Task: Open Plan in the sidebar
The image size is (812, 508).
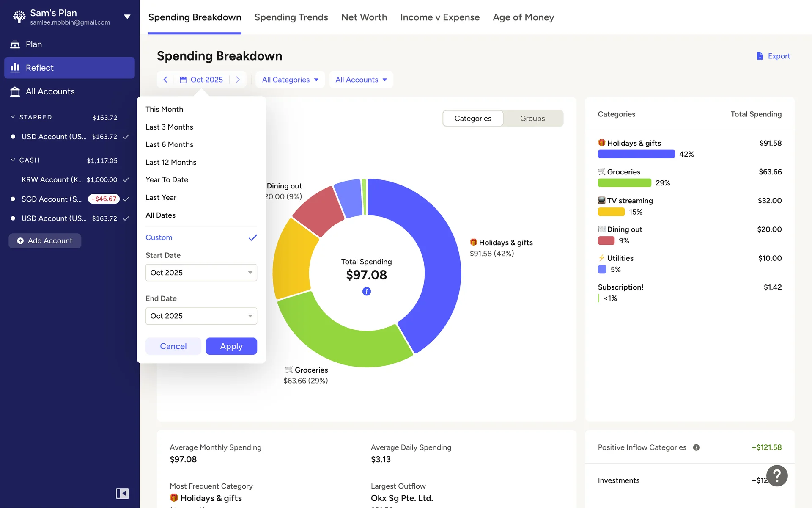Action: tap(34, 44)
